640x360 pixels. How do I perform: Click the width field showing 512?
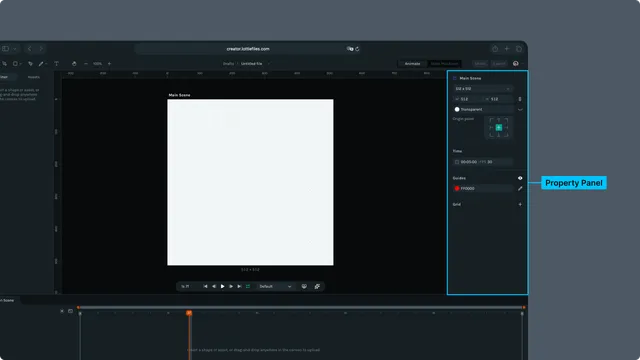tap(467, 99)
